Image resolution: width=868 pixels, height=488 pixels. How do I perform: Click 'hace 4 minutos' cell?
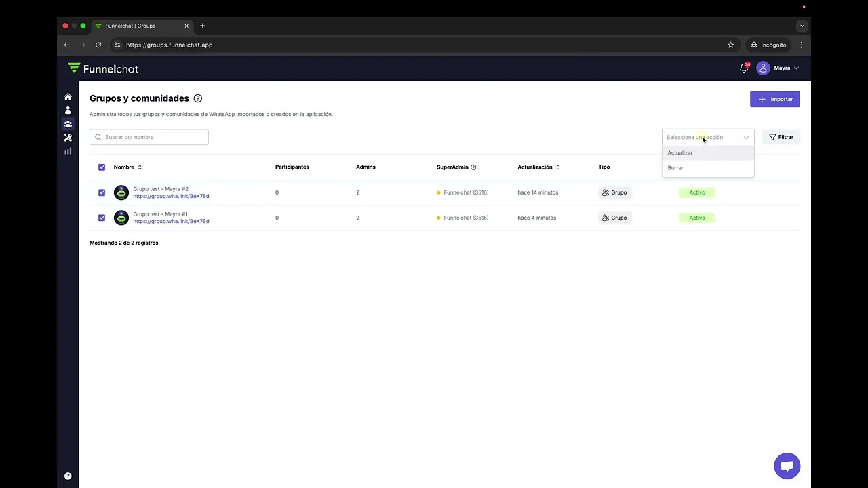pos(536,218)
